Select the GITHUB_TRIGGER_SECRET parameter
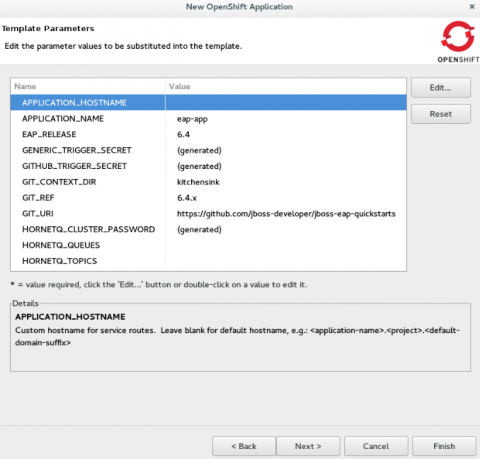Screen dimensions: 480x459 tap(208, 166)
